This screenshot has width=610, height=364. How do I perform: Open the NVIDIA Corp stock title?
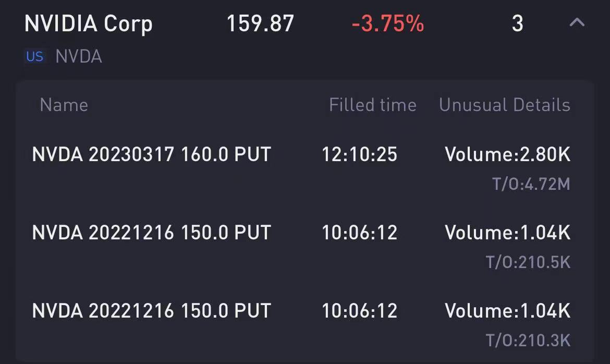[x=89, y=24]
